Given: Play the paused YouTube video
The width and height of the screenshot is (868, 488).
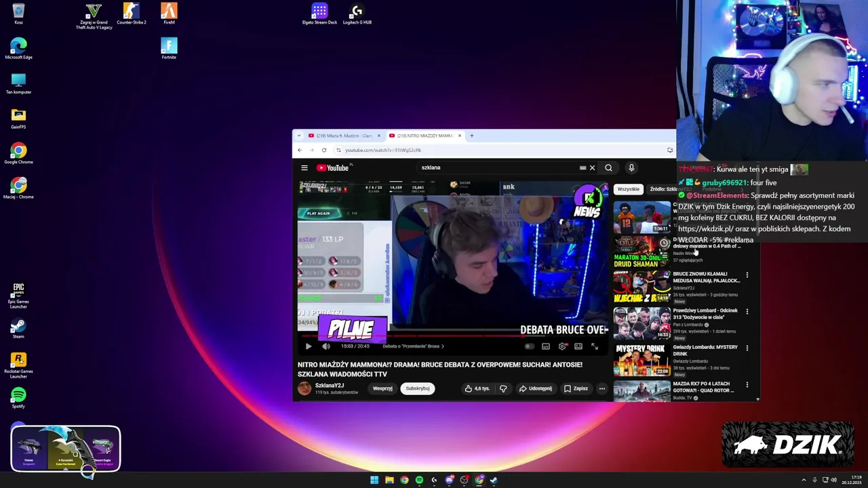Looking at the screenshot, I should [309, 346].
